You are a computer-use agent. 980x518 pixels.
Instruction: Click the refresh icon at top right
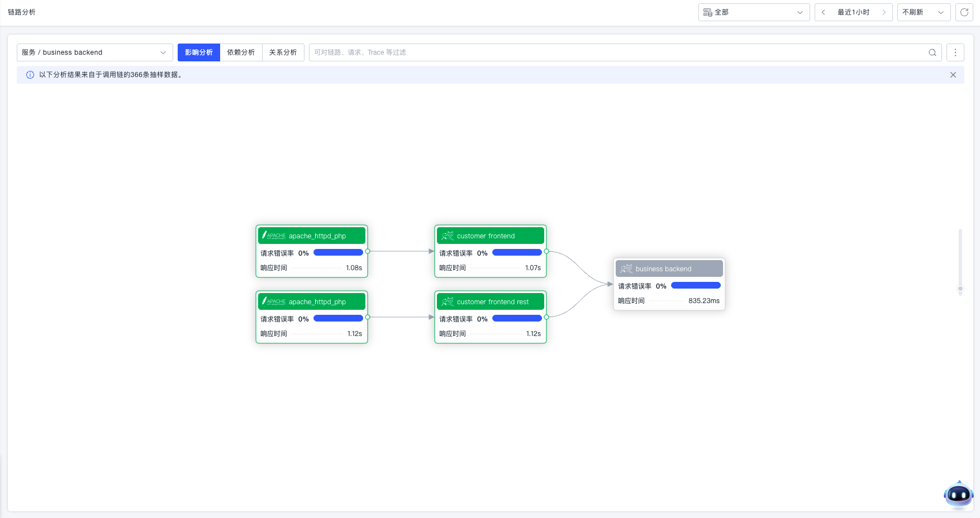pos(964,12)
